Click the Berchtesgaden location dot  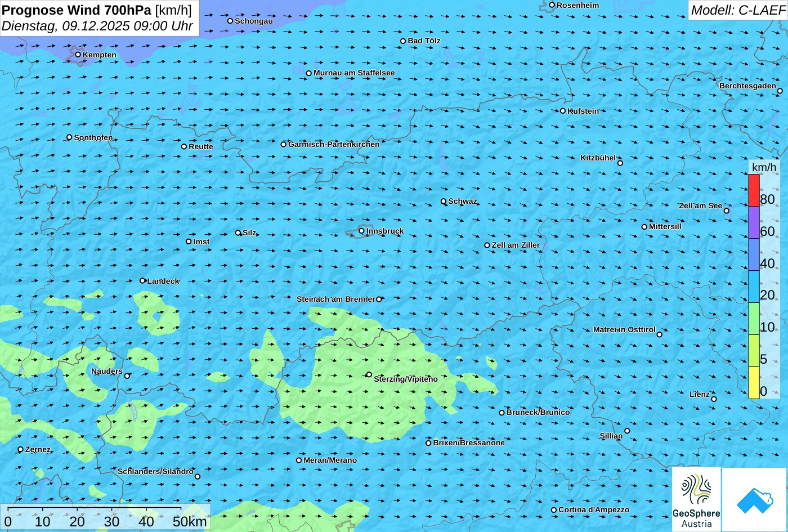780,91
